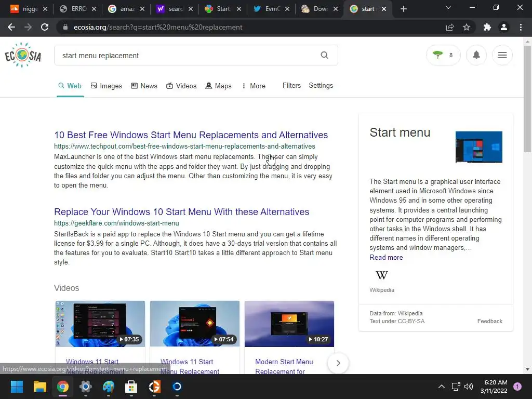Open a new browser tab
532x399 pixels.
point(403,9)
